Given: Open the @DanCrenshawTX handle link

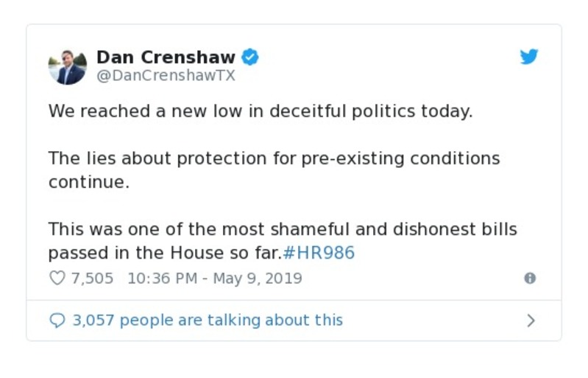Looking at the screenshot, I should pos(166,76).
